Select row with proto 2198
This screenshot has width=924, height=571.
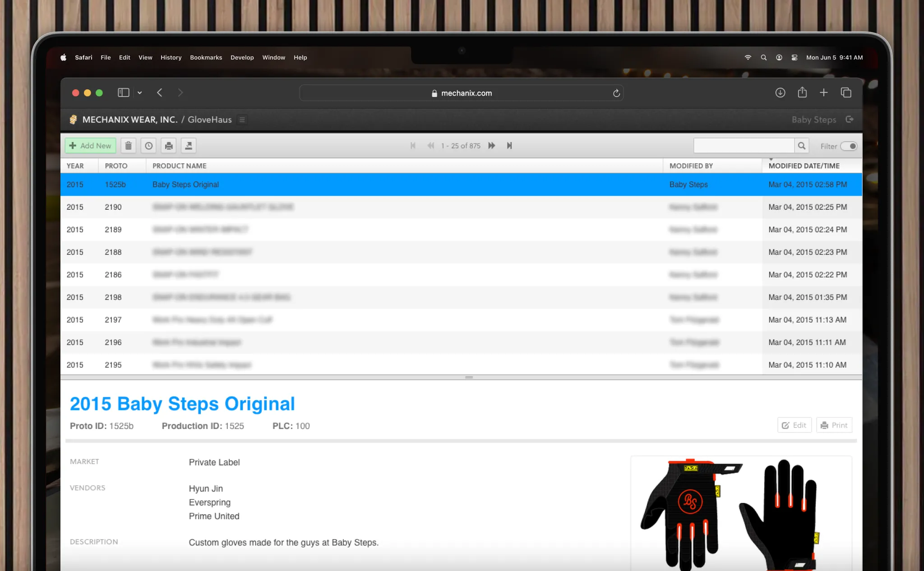[x=461, y=297]
